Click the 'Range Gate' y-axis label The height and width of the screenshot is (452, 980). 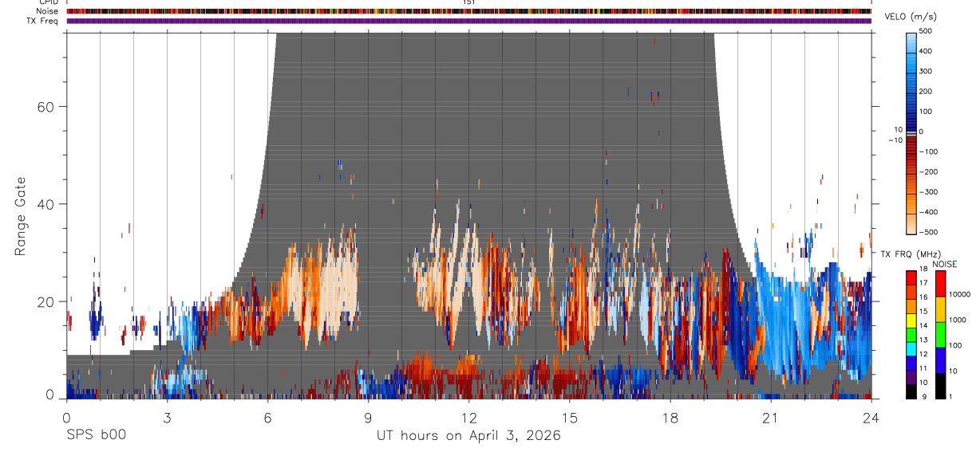click(x=22, y=217)
